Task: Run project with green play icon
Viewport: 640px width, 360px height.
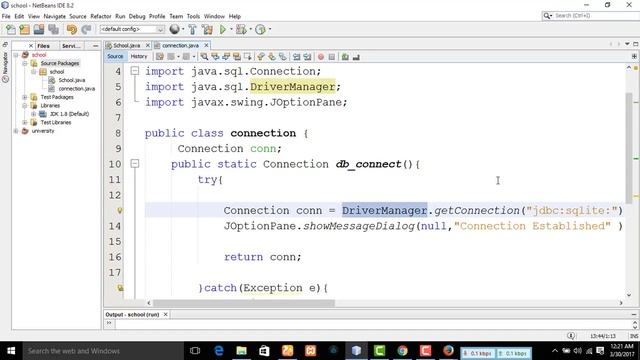Action: tap(223, 29)
